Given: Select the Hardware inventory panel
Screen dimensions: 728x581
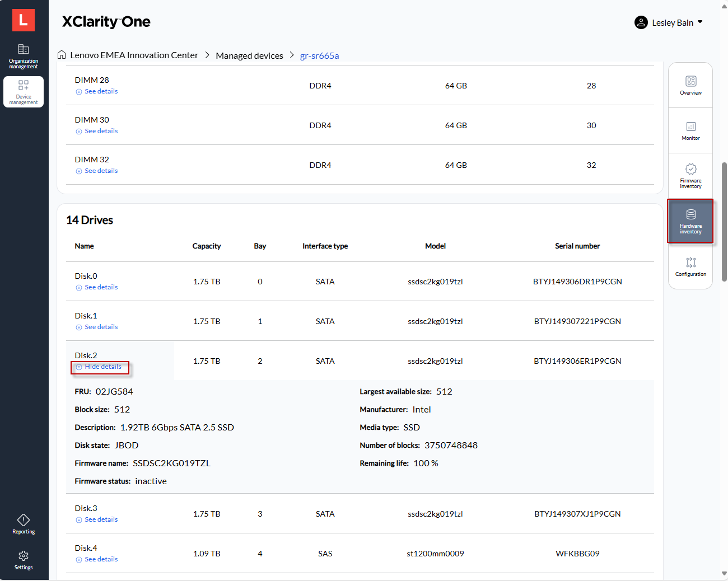Looking at the screenshot, I should pos(690,221).
